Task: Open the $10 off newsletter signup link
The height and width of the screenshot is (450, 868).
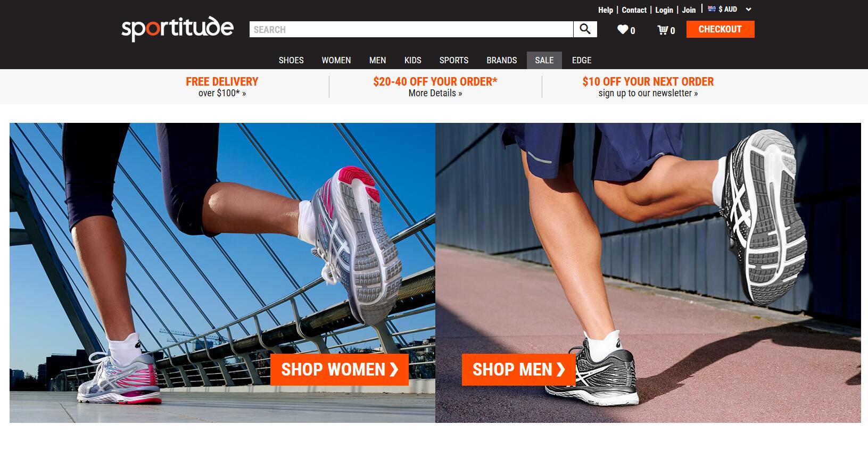Action: tap(648, 87)
